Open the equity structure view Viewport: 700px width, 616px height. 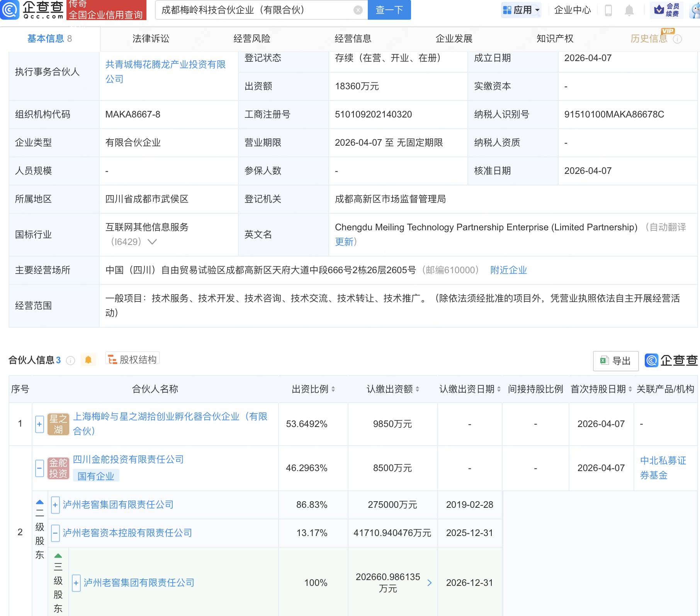click(133, 359)
